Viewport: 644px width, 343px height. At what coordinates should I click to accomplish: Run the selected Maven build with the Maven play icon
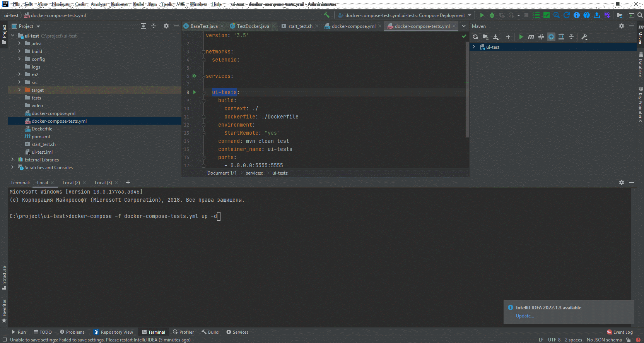521,37
